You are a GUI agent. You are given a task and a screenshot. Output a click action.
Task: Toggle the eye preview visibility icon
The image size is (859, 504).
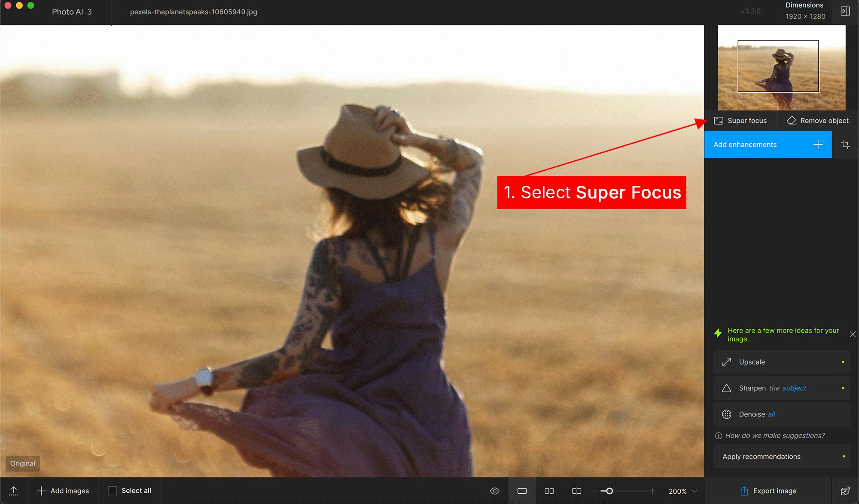click(x=495, y=491)
